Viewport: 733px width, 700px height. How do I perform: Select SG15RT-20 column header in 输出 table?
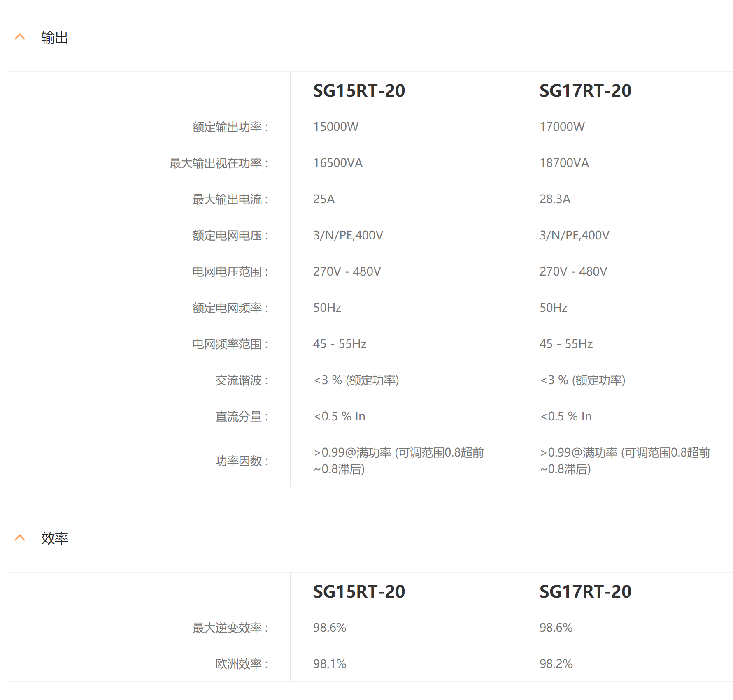[x=359, y=91]
